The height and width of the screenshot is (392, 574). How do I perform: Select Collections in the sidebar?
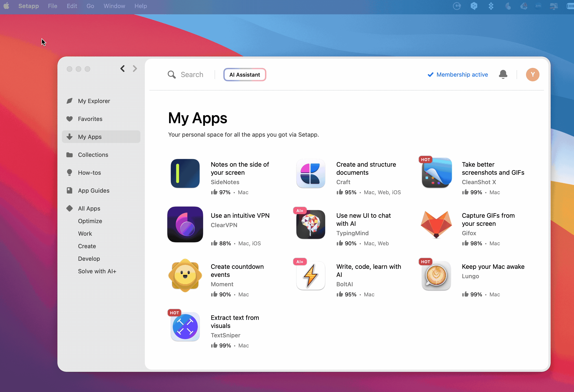[x=101, y=155]
